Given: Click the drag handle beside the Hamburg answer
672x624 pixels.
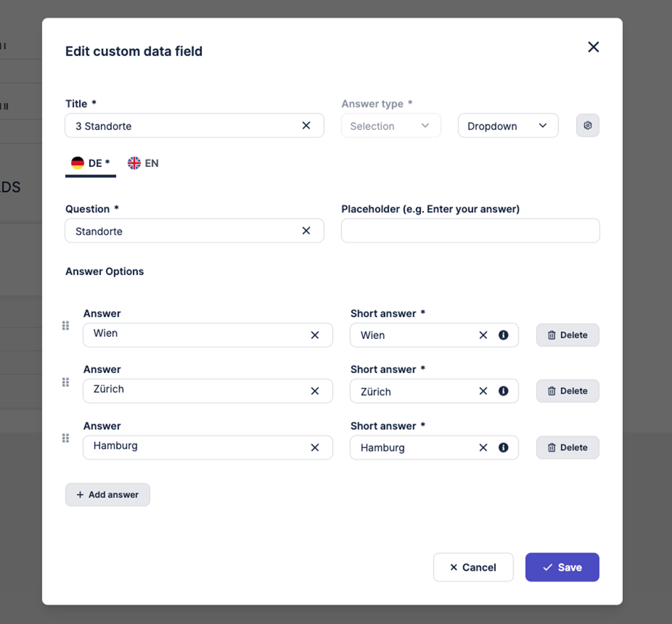Looking at the screenshot, I should click(65, 439).
